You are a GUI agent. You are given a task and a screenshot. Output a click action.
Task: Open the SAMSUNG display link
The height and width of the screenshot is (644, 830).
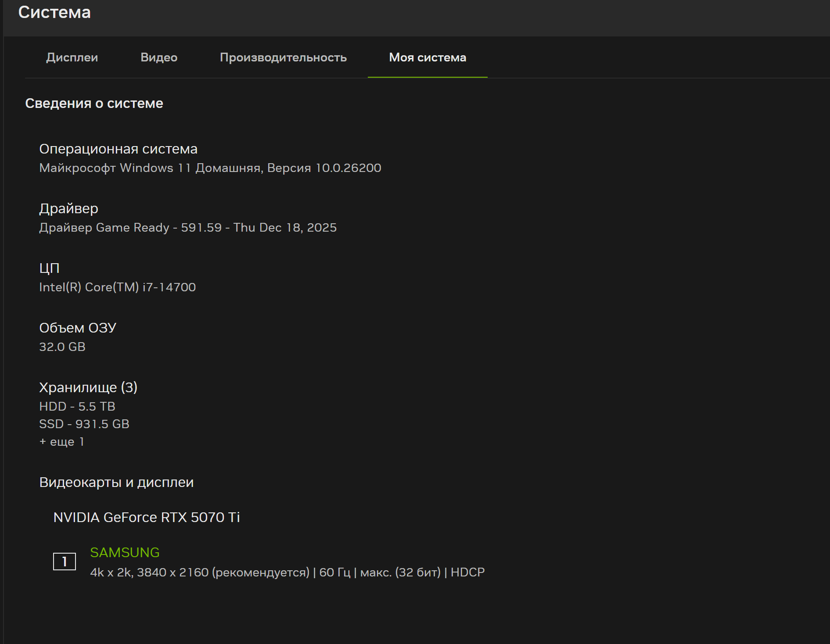[x=125, y=552]
